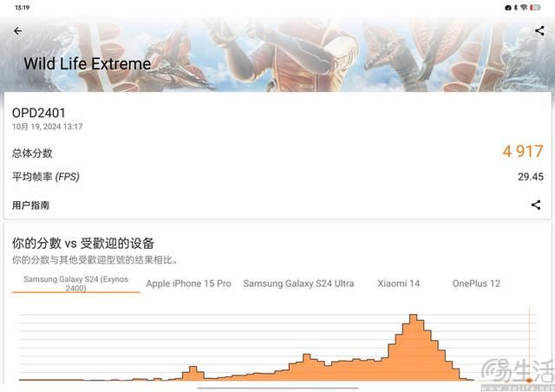The width and height of the screenshot is (555, 392).
Task: Tap the clock time 13:19 in status bar
Action: [x=22, y=7]
